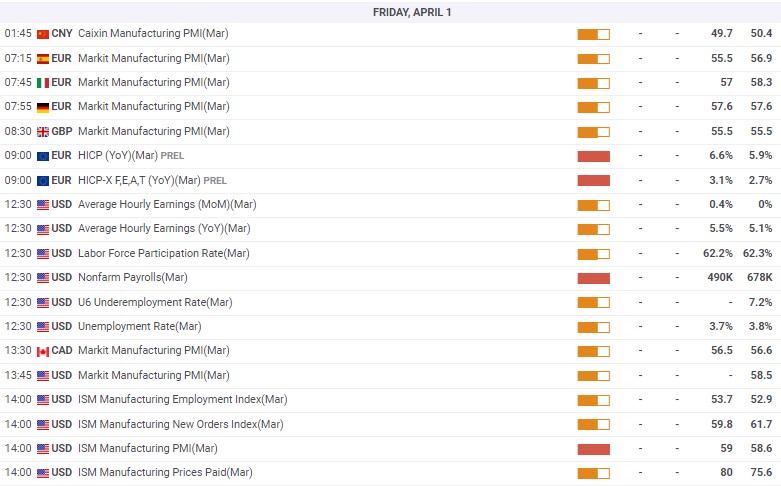
Task: Click the 53.7 ISM Employment Index consensus
Action: pos(722,399)
